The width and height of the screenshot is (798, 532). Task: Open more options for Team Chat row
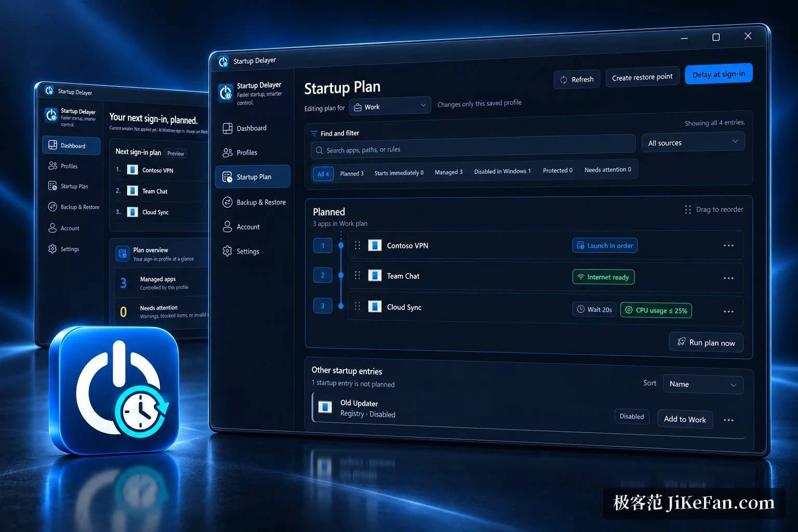point(728,278)
